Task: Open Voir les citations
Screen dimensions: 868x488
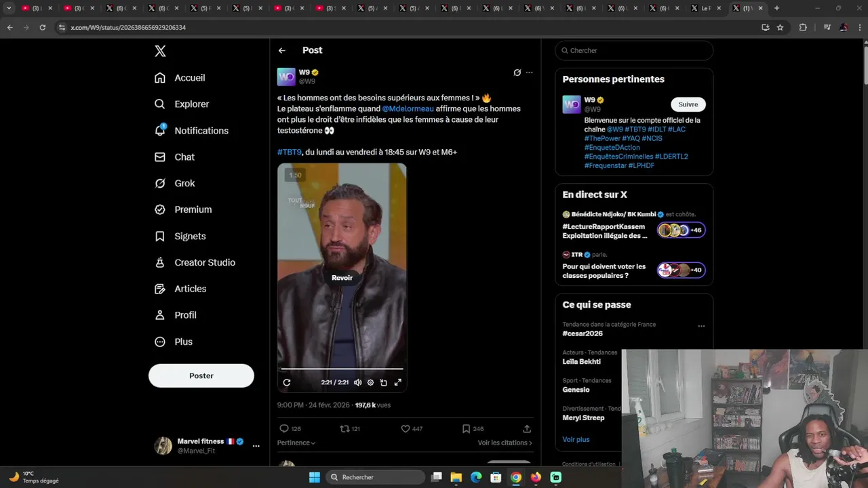Action: pyautogui.click(x=505, y=443)
